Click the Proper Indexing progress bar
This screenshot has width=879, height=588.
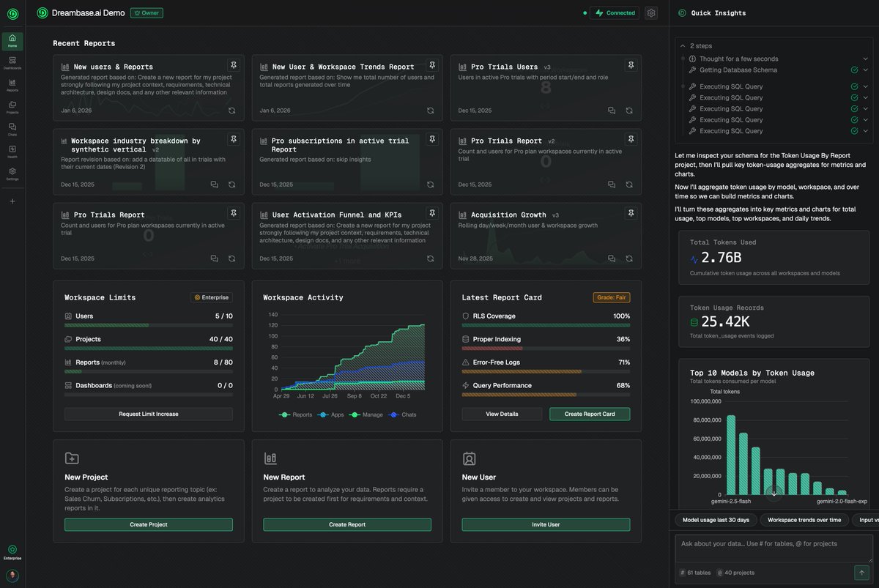546,349
